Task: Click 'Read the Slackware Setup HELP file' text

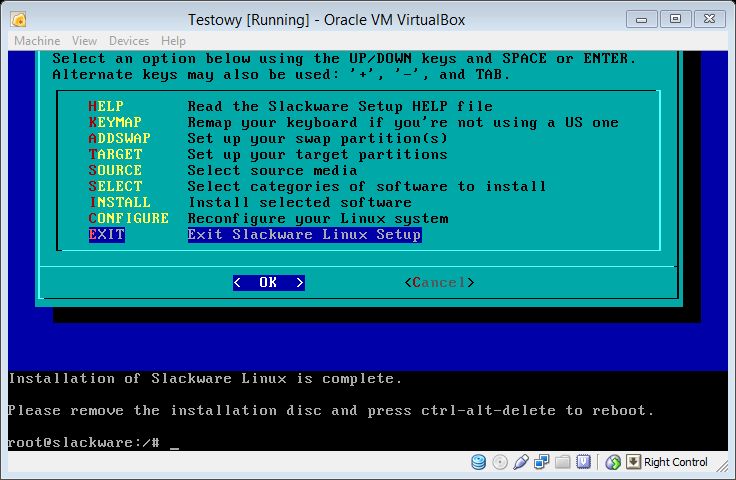Action: [340, 106]
